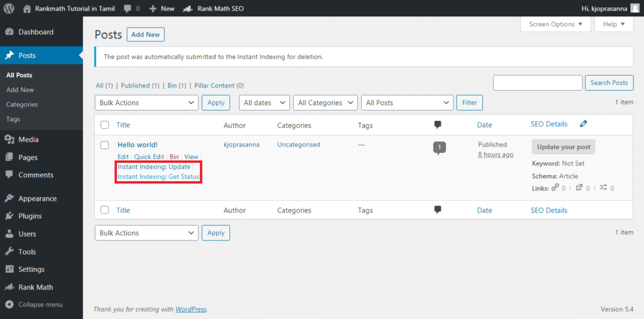
Task: Open the All dates dropdown
Action: pyautogui.click(x=265, y=103)
